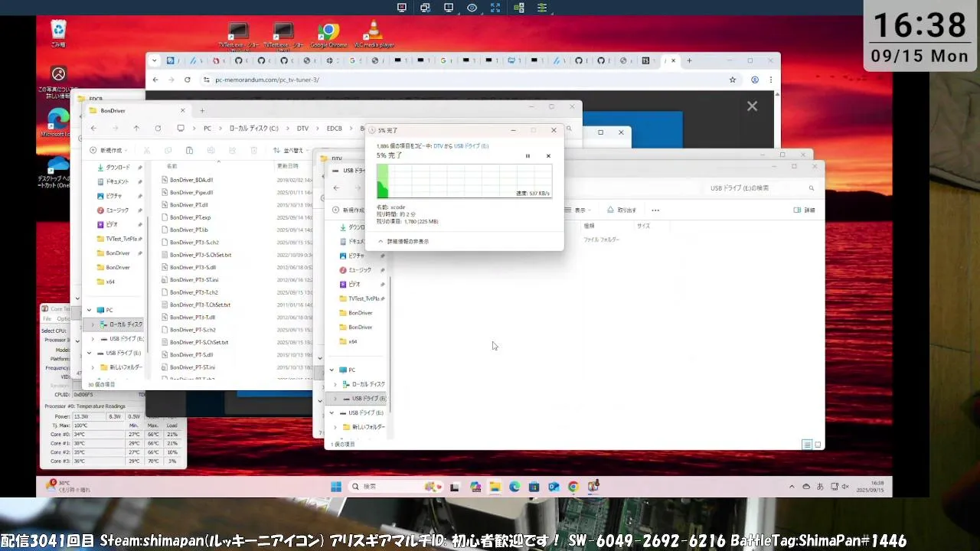Open ドキュメント in BonDriver window sidebar
Image resolution: width=980 pixels, height=551 pixels.
tap(113, 181)
